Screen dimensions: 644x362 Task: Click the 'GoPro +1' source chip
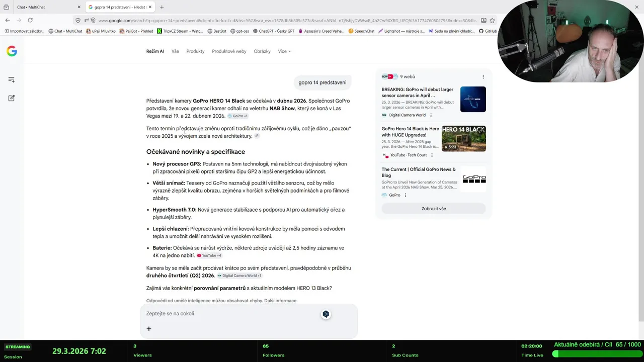(237, 116)
